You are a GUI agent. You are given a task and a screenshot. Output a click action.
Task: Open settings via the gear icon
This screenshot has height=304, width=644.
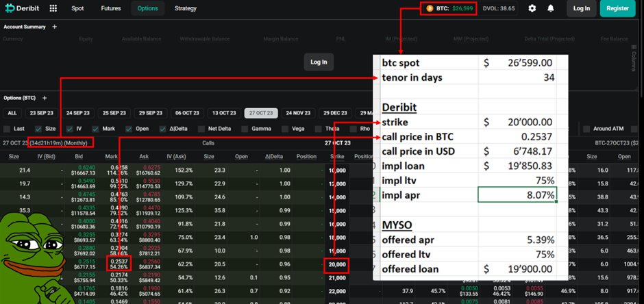(532, 8)
